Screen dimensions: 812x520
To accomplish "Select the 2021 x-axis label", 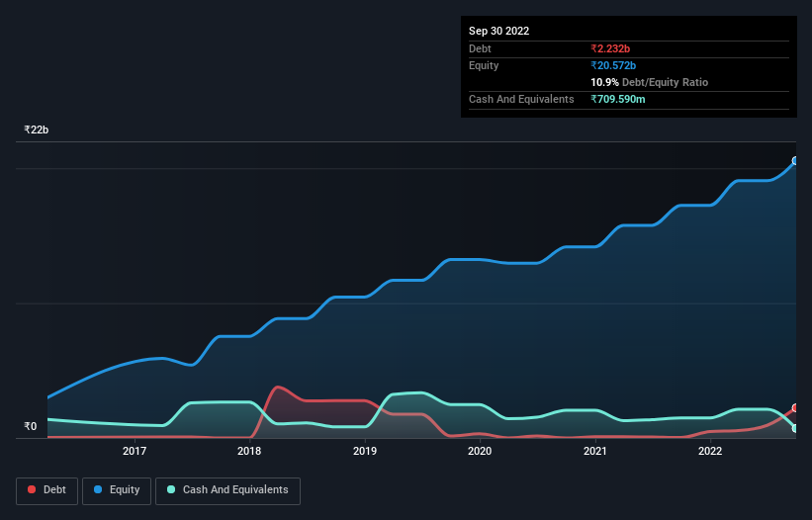I will tap(595, 451).
